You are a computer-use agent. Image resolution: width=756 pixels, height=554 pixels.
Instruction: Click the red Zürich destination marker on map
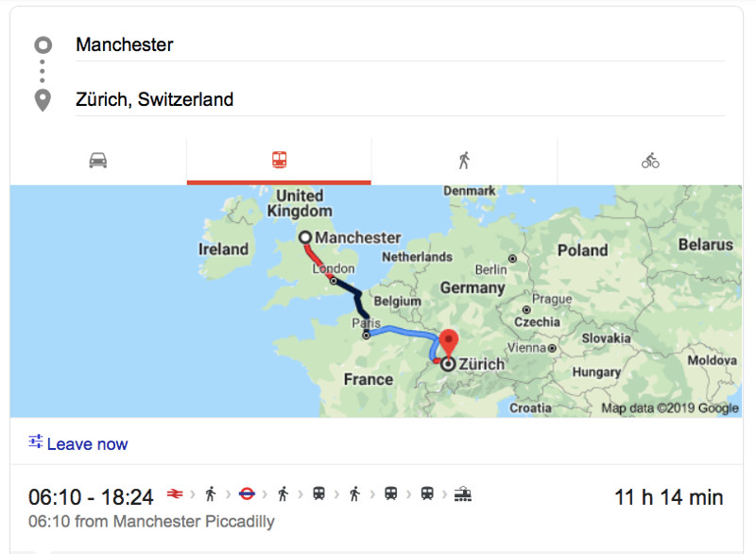click(450, 342)
